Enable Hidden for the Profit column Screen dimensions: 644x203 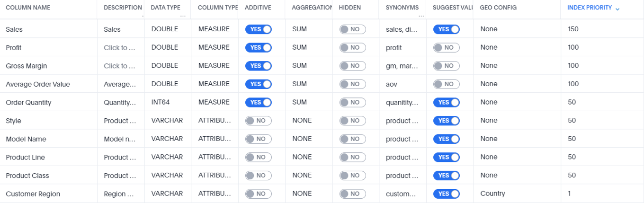click(x=352, y=48)
